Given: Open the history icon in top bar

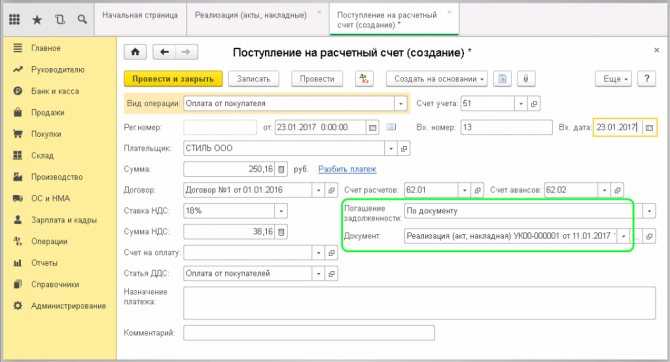Looking at the screenshot, I should (60, 19).
